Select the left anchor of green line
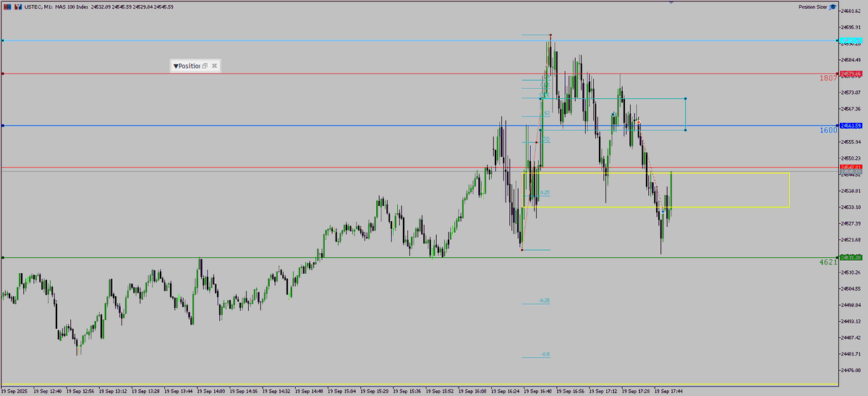The width and height of the screenshot is (868, 396). coord(3,257)
